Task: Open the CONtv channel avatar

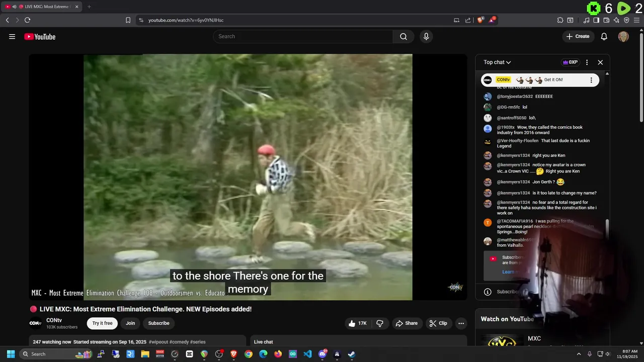Action: [35, 323]
